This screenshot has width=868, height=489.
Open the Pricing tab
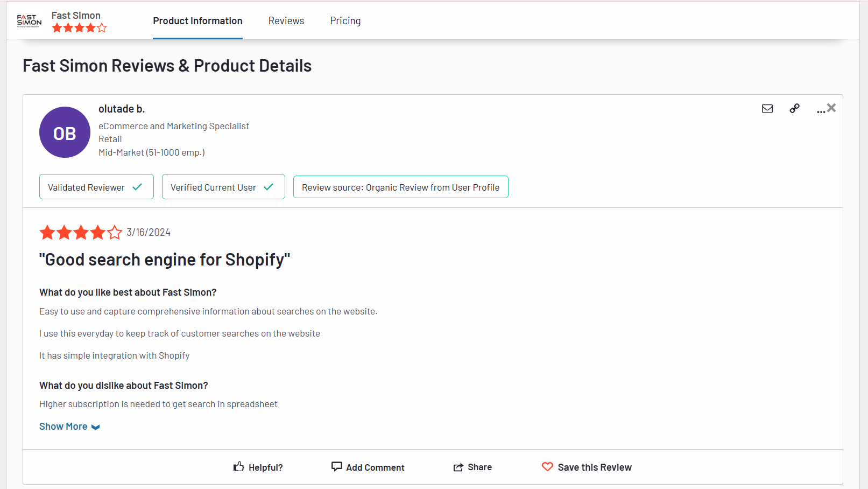click(x=345, y=21)
